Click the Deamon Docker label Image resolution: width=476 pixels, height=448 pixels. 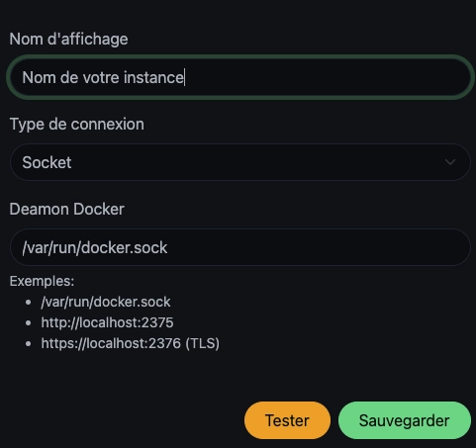click(67, 209)
